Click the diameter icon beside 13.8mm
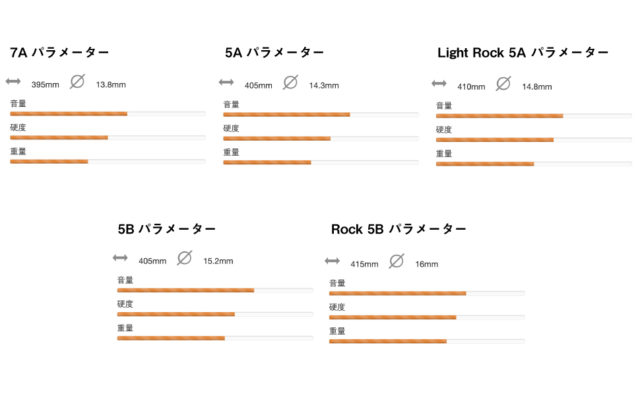Image resolution: width=640 pixels, height=396 pixels. (x=77, y=82)
